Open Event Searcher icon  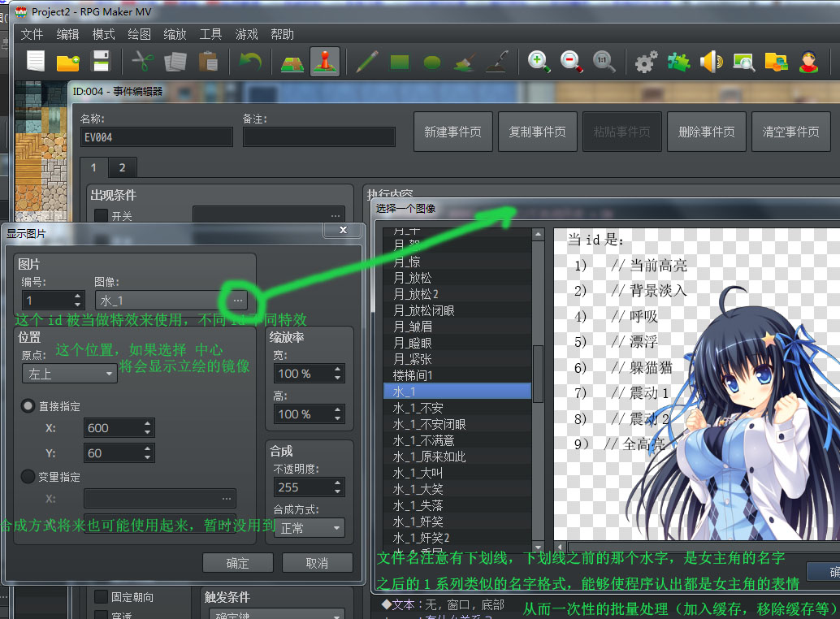pos(743,62)
